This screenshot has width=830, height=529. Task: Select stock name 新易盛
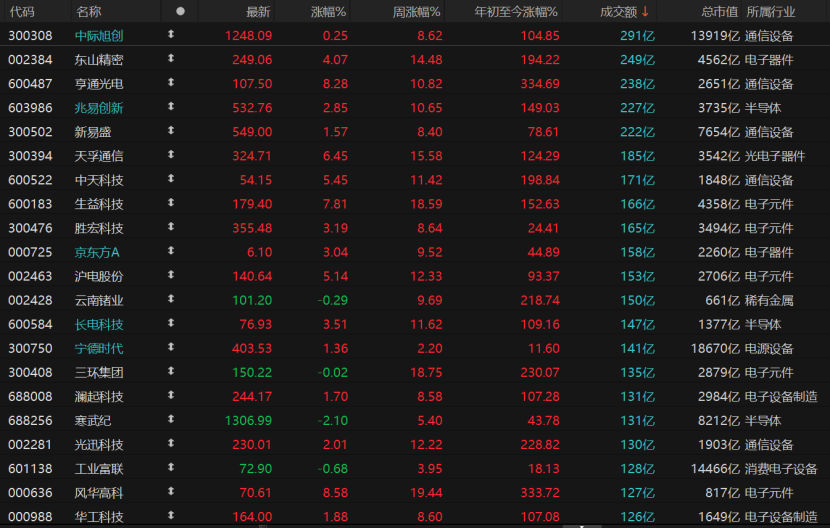pyautogui.click(x=93, y=132)
